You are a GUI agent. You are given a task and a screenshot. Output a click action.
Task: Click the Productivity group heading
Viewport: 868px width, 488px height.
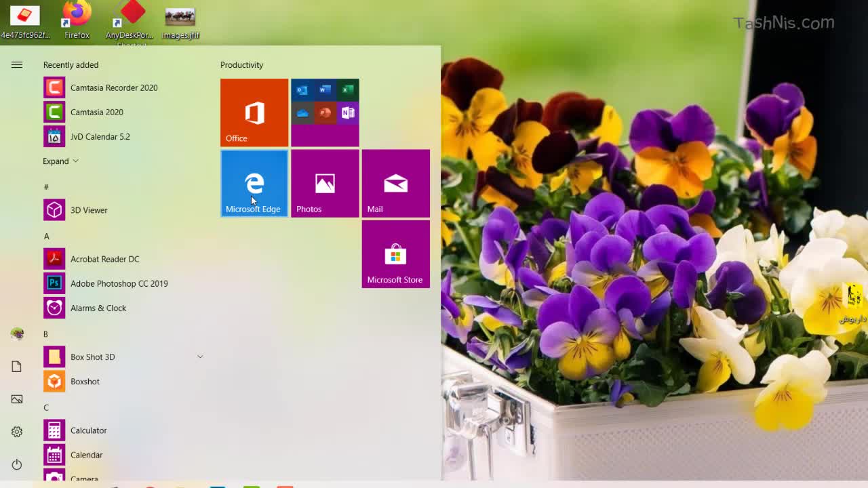click(x=241, y=65)
